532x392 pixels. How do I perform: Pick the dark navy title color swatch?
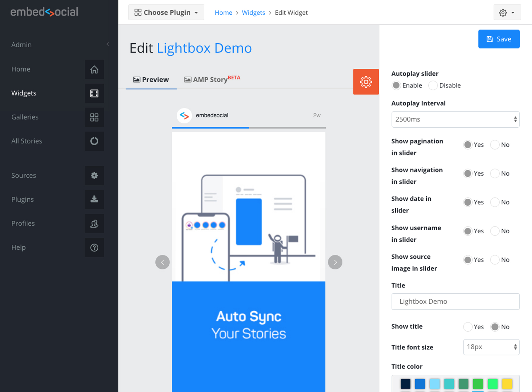[405, 384]
